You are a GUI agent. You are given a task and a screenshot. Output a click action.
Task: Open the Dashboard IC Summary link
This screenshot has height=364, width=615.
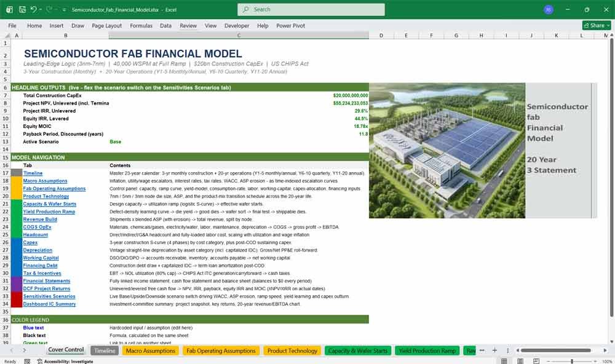point(49,304)
